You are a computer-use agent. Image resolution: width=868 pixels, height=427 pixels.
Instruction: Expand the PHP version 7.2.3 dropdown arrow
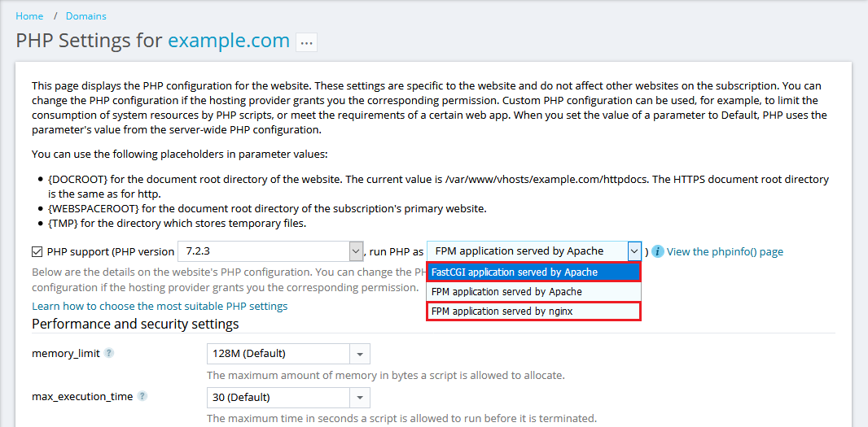(x=356, y=251)
